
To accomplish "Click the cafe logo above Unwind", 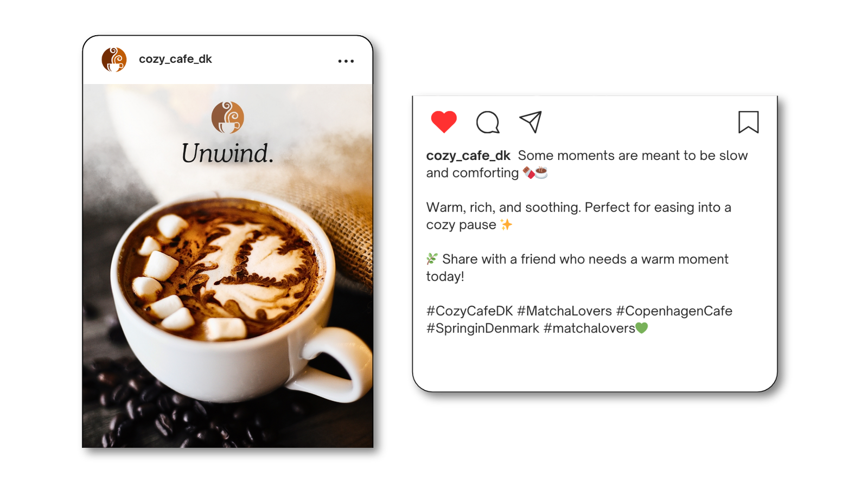I will click(x=228, y=117).
